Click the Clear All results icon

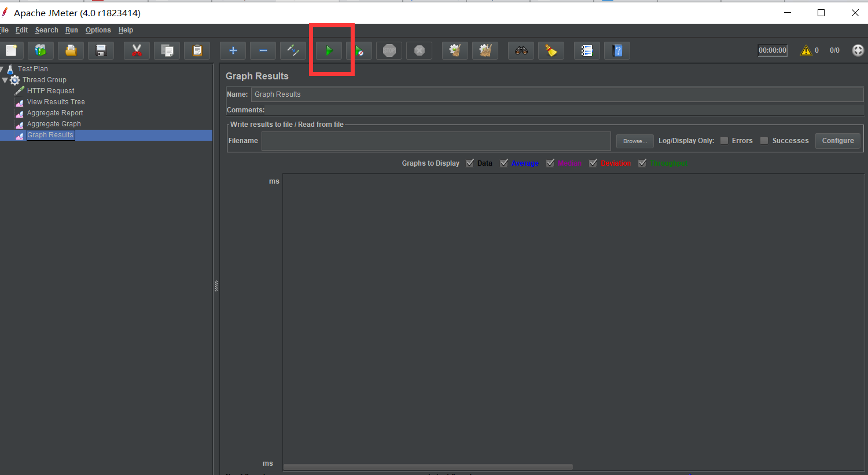(x=485, y=50)
